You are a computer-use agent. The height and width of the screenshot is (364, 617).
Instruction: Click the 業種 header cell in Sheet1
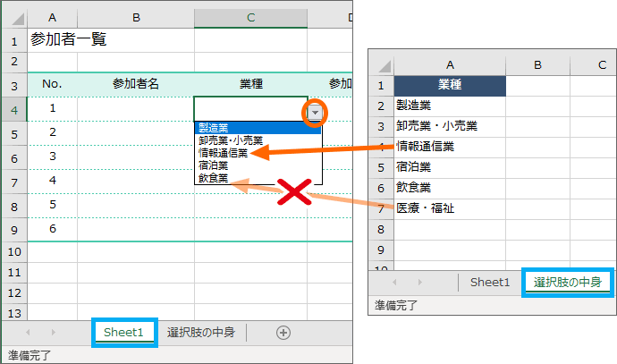pos(251,84)
